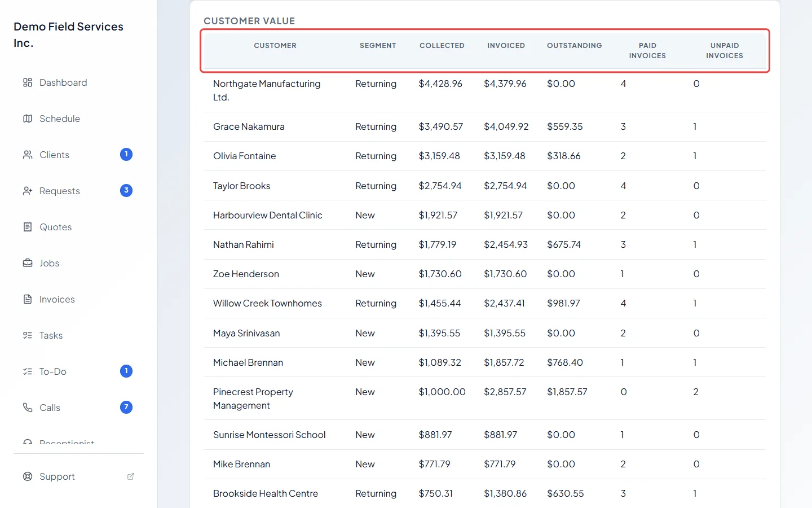812x508 pixels.
Task: Click the Demo Field Services Inc. title
Action: tap(68, 34)
